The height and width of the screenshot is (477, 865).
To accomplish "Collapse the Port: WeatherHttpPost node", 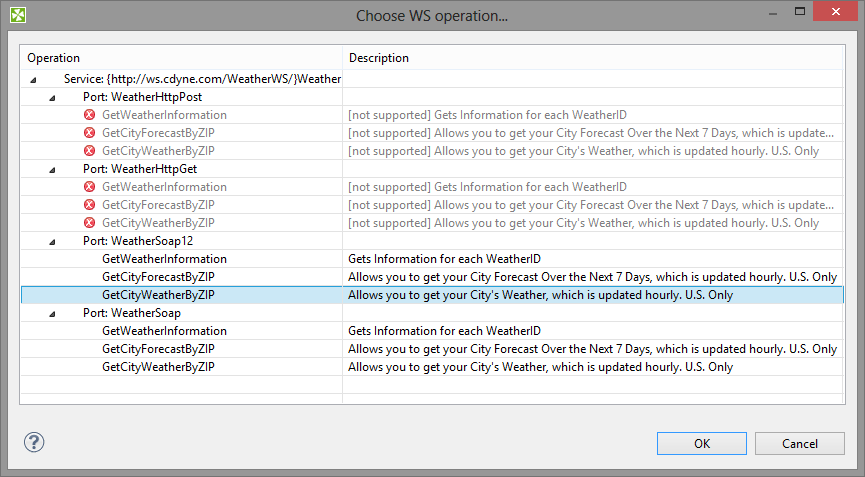I will coord(53,97).
